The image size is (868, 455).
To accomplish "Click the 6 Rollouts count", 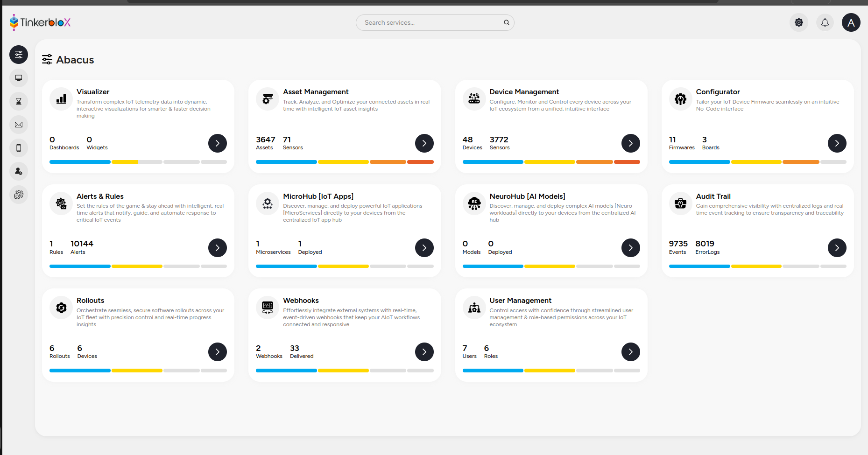I will point(60,351).
